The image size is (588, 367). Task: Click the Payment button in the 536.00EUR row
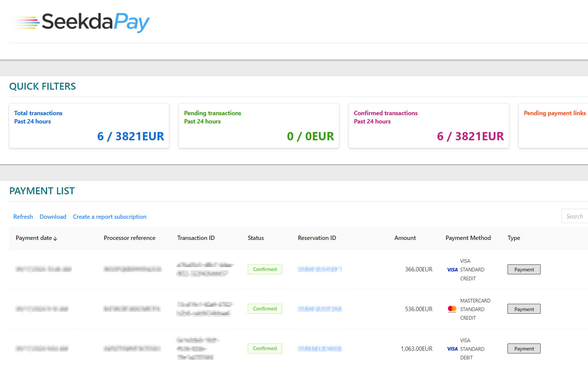[x=524, y=309]
